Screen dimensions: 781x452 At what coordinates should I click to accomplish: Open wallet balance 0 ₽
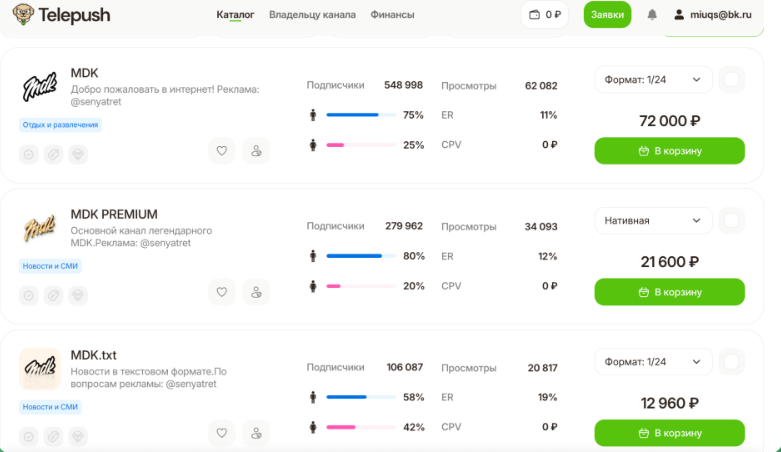pyautogui.click(x=544, y=15)
